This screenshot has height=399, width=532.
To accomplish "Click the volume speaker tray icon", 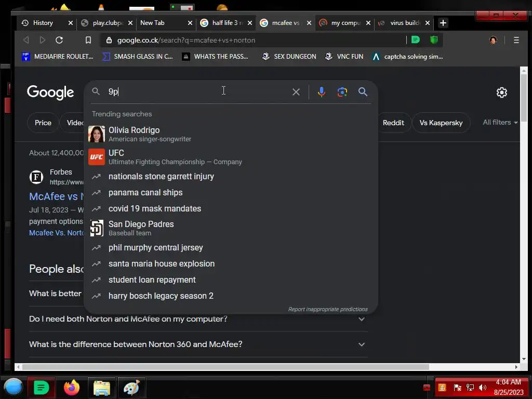I will [482, 388].
